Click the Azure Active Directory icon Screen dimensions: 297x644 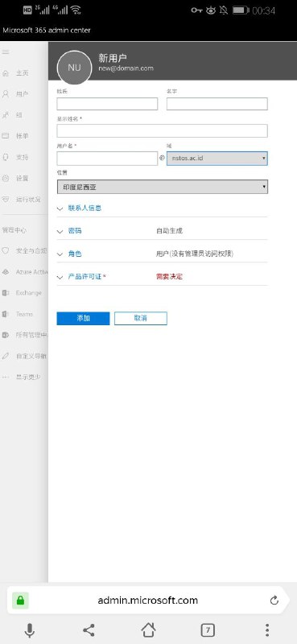click(x=6, y=272)
